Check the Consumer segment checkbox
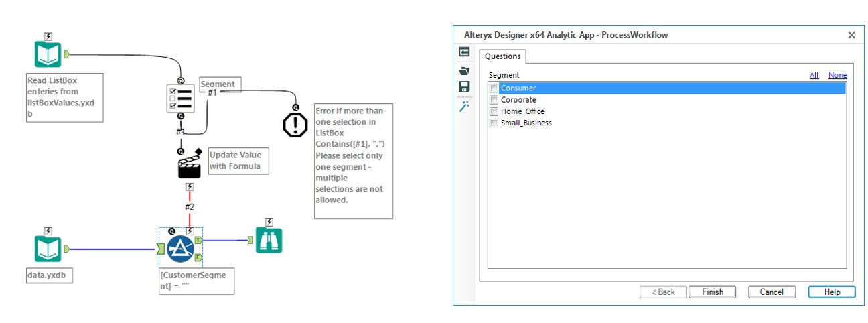Image resolution: width=868 pixels, height=323 pixels. coord(494,88)
